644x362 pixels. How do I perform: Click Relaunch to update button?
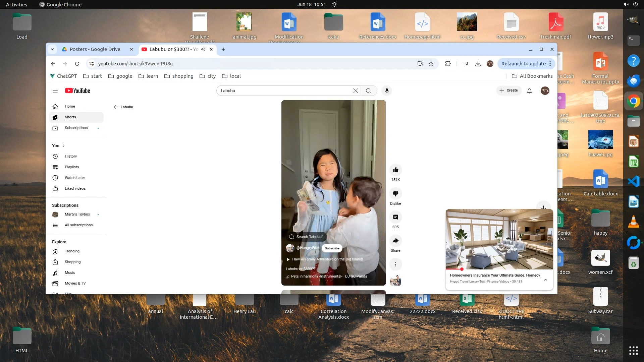tap(523, 64)
